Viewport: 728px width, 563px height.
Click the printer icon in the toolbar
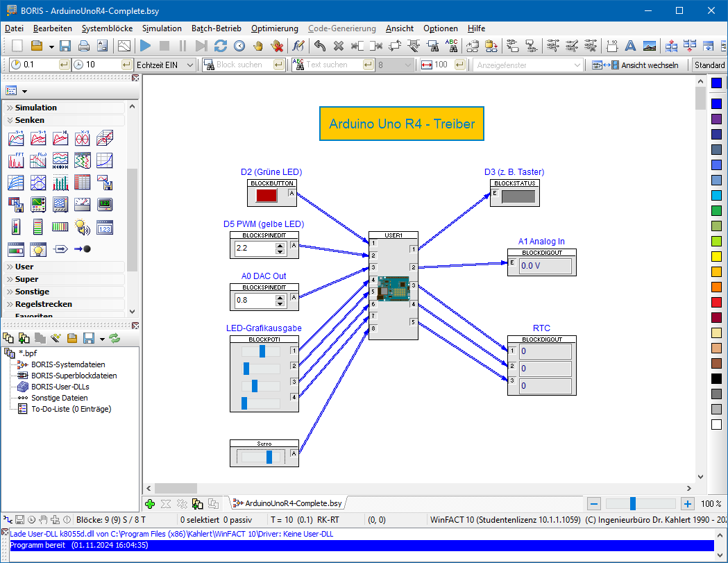point(83,46)
